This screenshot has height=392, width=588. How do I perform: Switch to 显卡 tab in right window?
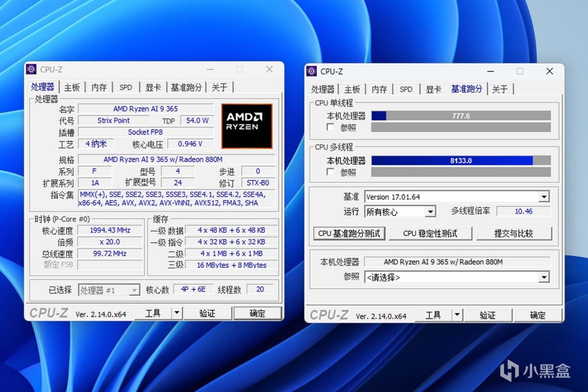[x=433, y=89]
